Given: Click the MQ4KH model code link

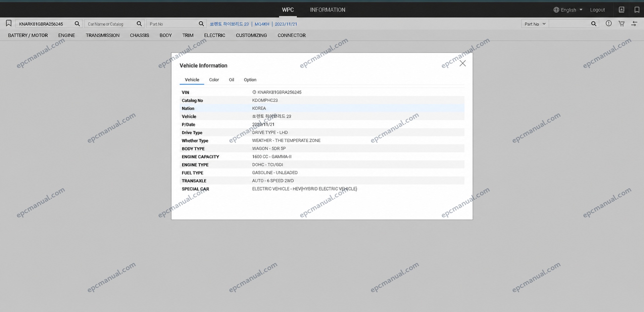Looking at the screenshot, I should [262, 24].
